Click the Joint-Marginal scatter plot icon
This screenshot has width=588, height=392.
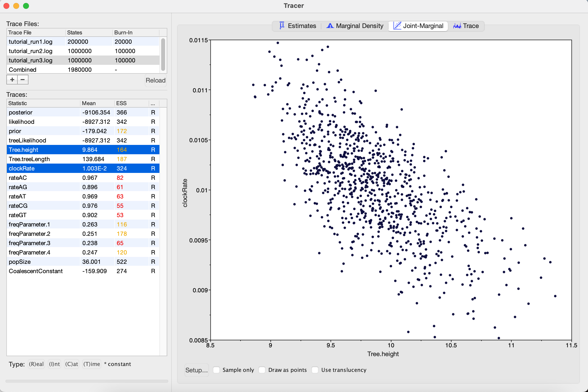pyautogui.click(x=397, y=26)
